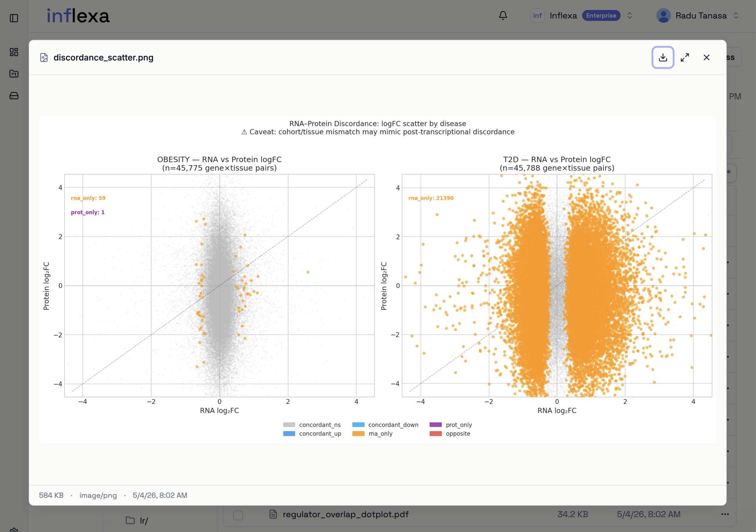Click the PDF document icon for regulator_overlap_dotplot.pdf
The height and width of the screenshot is (532, 756).
(x=273, y=514)
